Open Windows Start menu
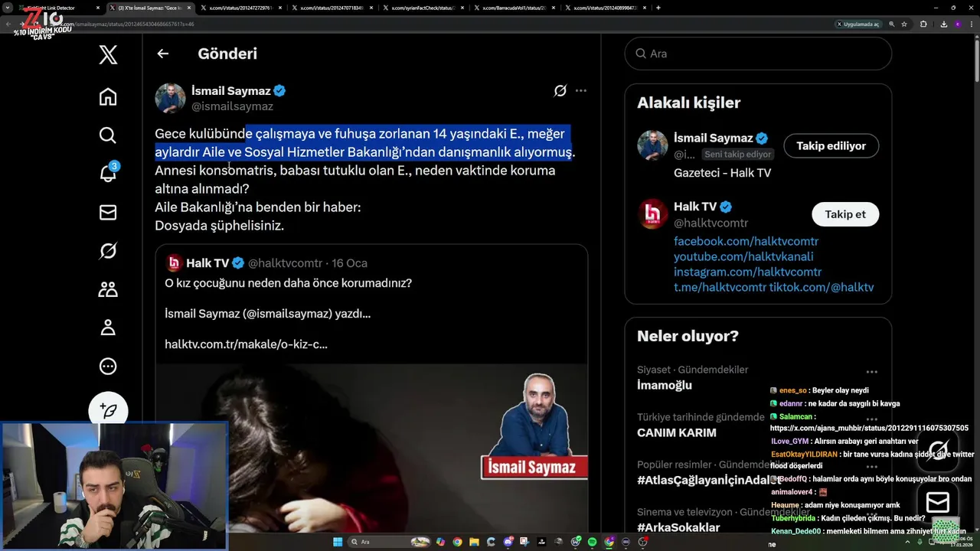 [338, 542]
